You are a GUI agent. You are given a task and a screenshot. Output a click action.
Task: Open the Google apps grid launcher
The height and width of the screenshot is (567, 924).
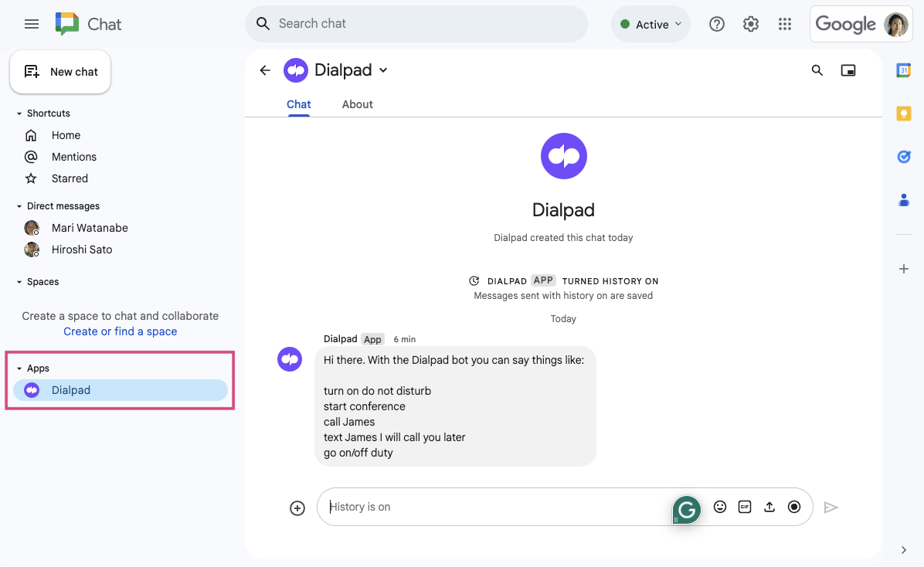point(784,24)
